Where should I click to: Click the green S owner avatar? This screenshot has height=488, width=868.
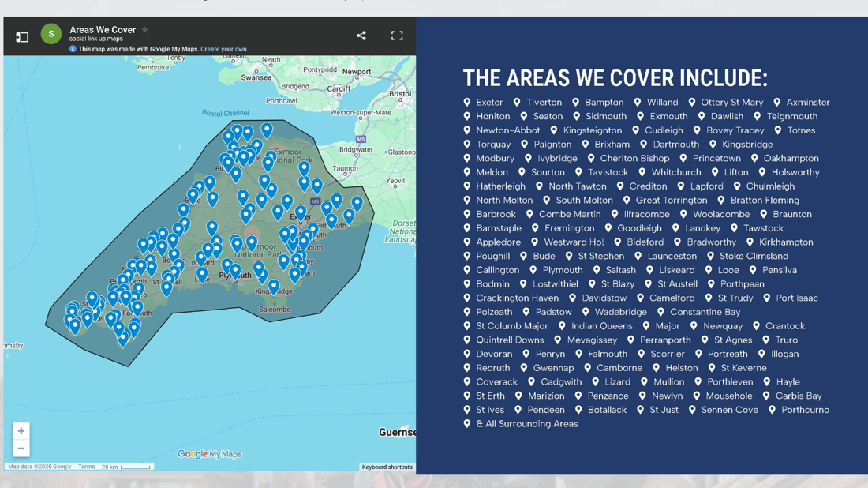pos(51,34)
